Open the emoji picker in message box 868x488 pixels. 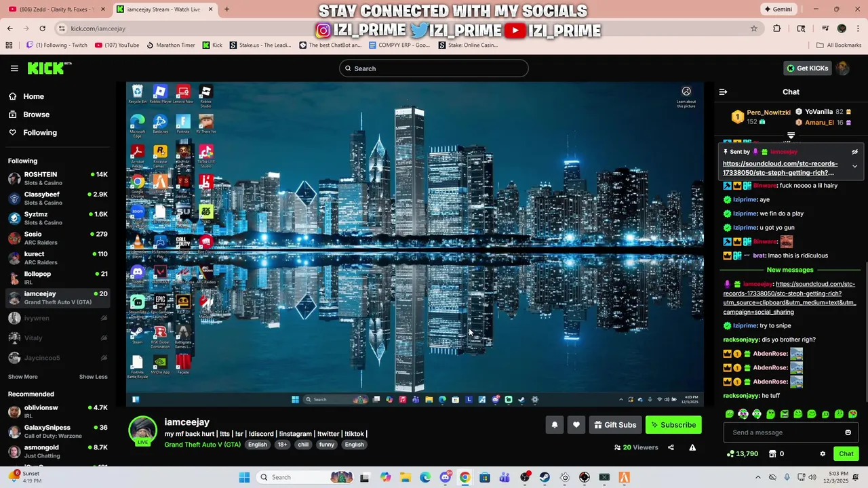[848, 432]
